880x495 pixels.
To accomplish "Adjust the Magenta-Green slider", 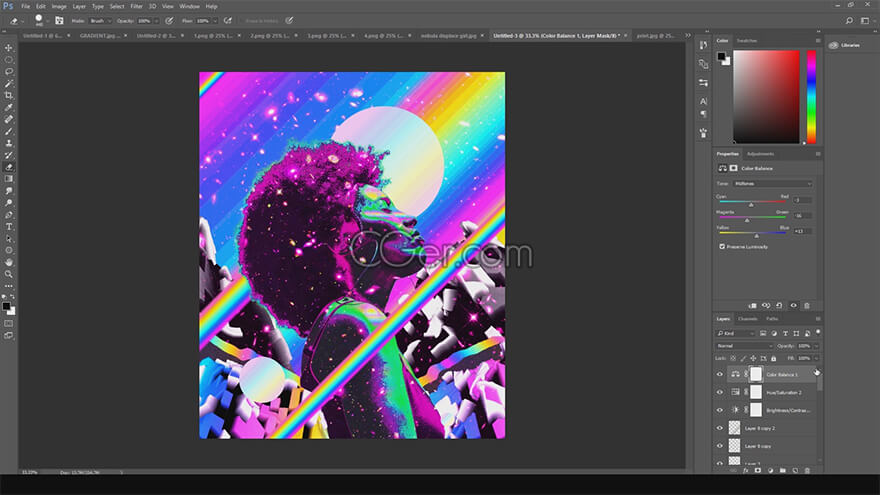I will click(747, 220).
